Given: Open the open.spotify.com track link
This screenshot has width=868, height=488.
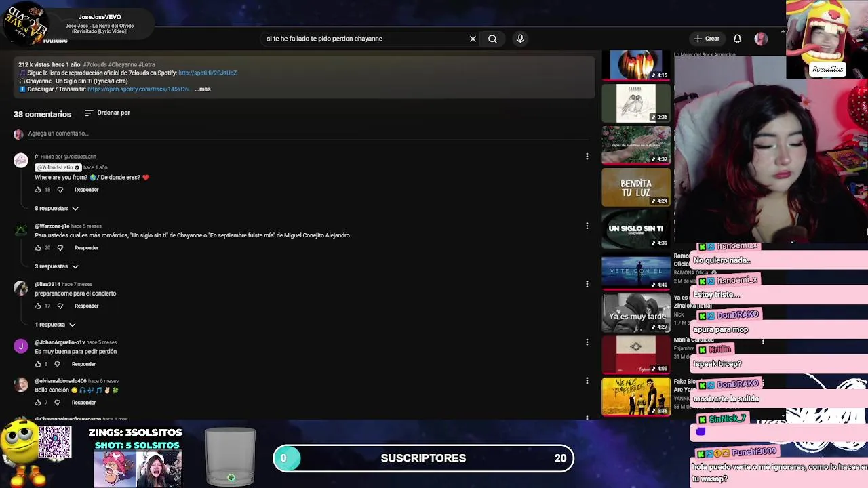Looking at the screenshot, I should tap(138, 89).
